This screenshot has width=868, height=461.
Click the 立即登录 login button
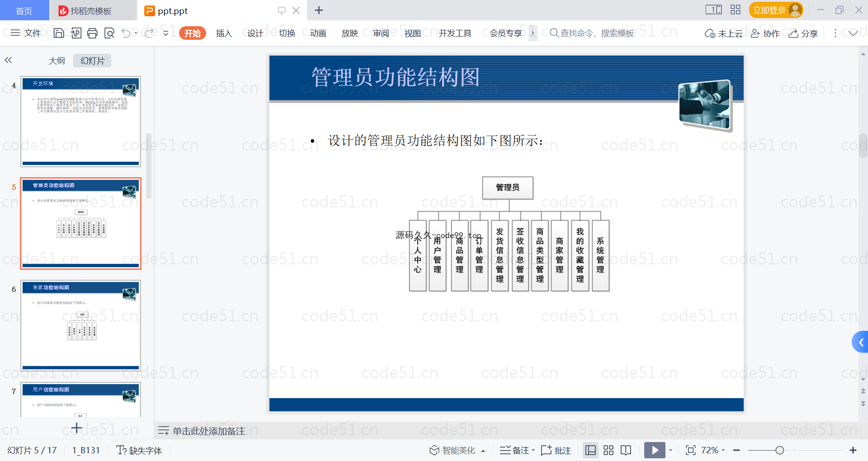click(776, 10)
